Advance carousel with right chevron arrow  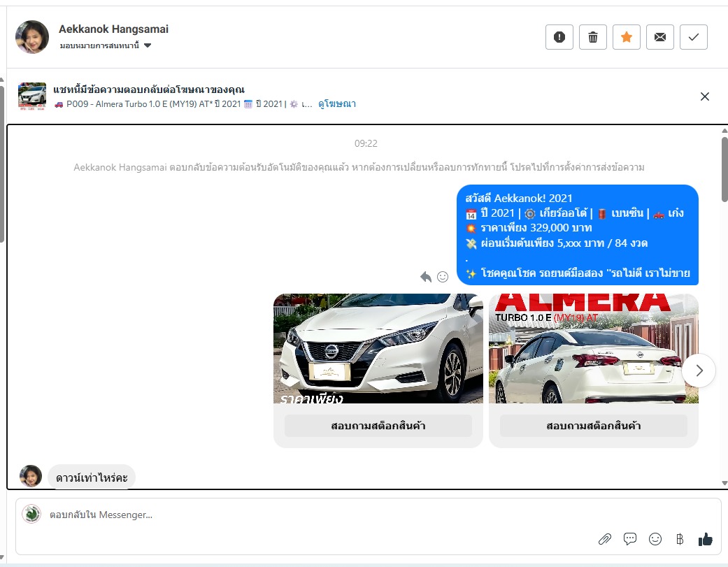699,371
